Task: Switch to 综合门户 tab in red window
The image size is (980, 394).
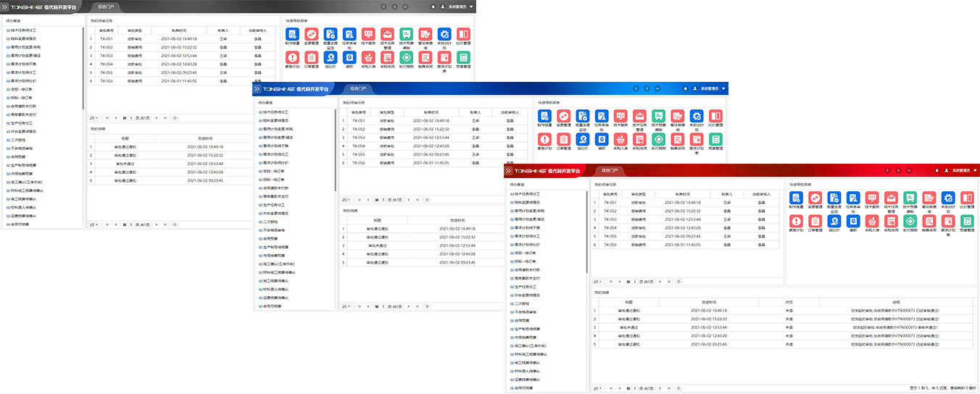Action: click(609, 171)
